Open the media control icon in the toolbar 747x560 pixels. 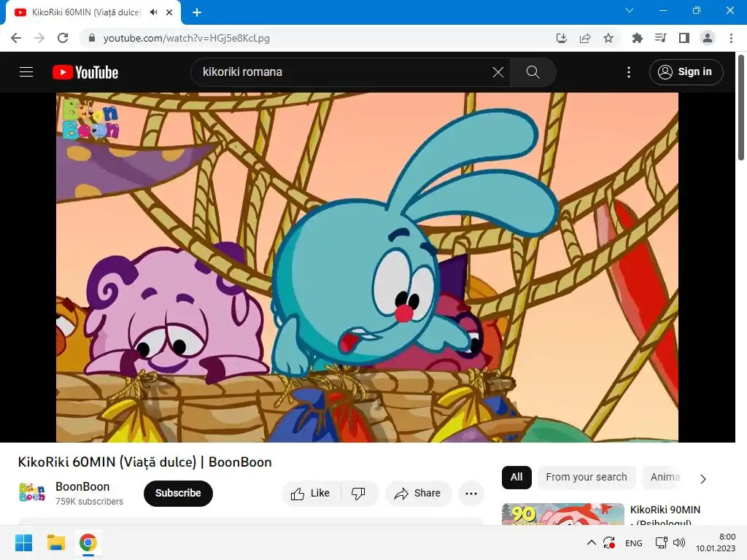click(x=660, y=38)
